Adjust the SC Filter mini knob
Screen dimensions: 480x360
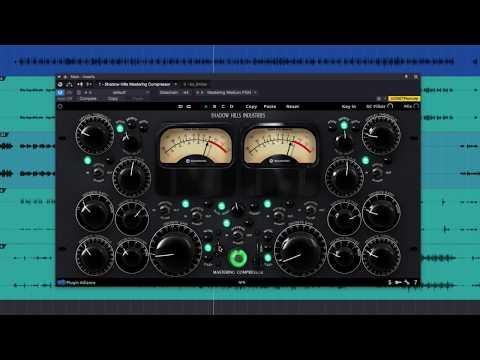click(390, 106)
